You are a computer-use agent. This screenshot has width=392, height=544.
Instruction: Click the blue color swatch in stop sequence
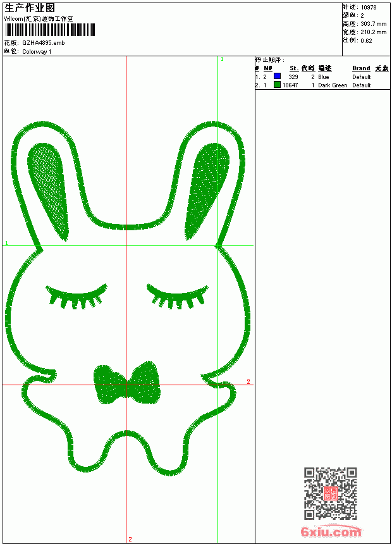pyautogui.click(x=277, y=76)
